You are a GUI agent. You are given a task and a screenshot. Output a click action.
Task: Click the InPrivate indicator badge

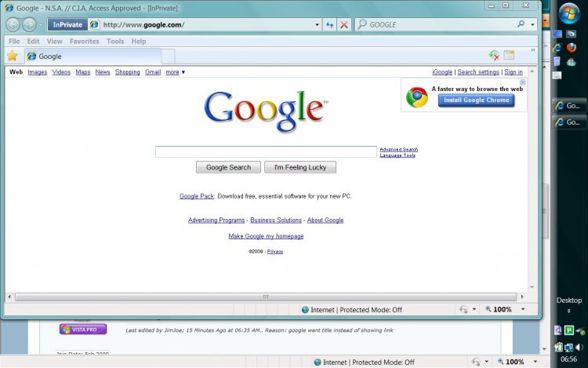click(67, 25)
